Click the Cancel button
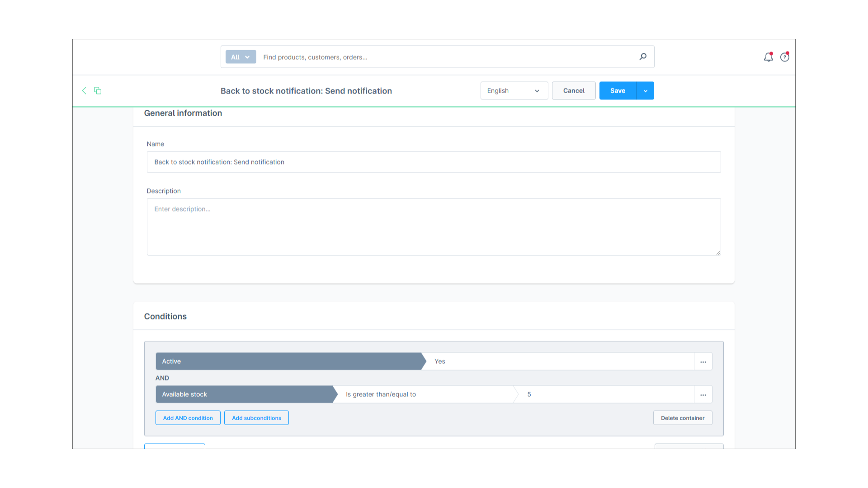 (x=574, y=90)
